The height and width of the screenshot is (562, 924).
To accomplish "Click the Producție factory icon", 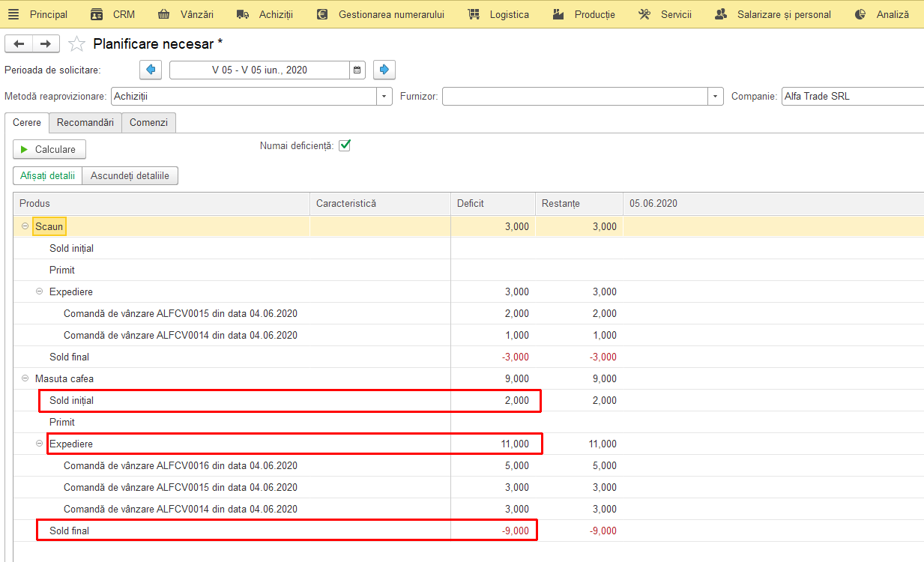I will pos(558,14).
